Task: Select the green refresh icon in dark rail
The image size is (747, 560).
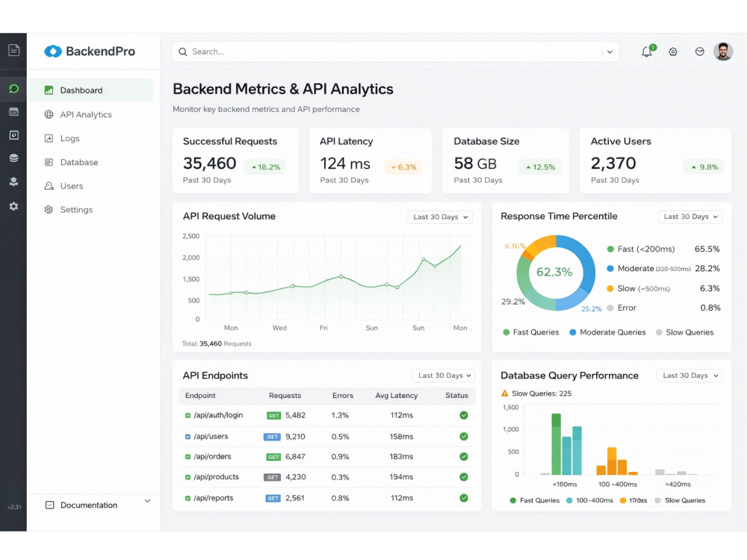Action: pyautogui.click(x=13, y=89)
